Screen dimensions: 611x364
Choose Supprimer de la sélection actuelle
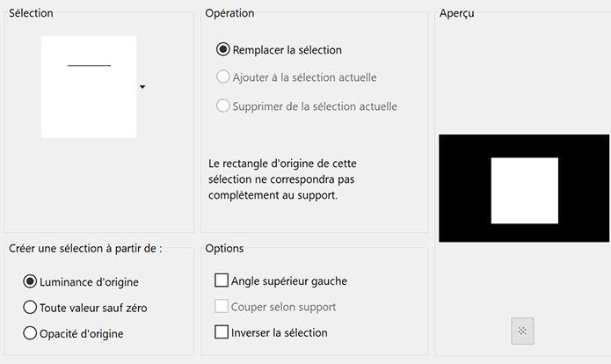click(x=223, y=106)
